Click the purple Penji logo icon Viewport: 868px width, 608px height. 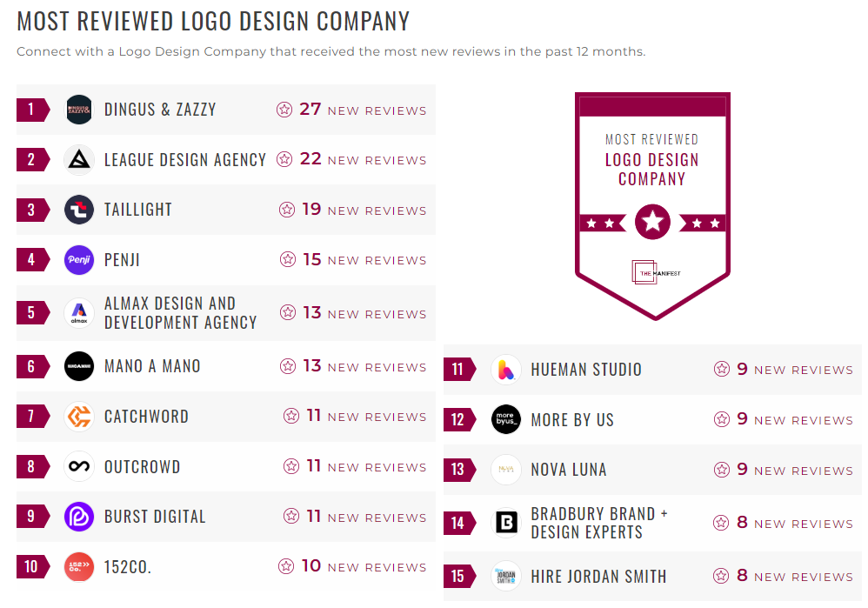[x=79, y=259]
